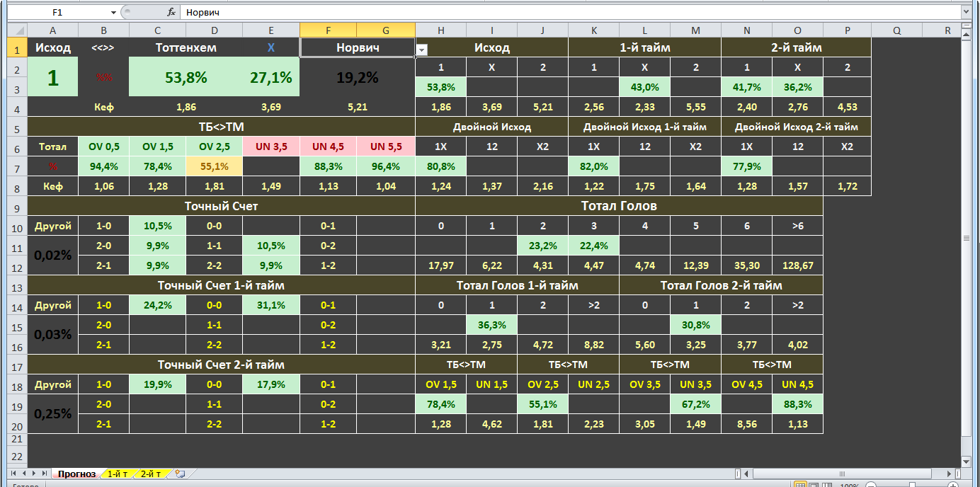The width and height of the screenshot is (980, 487).
Task: Click the Insert Worksheet tab icon
Action: 180,474
